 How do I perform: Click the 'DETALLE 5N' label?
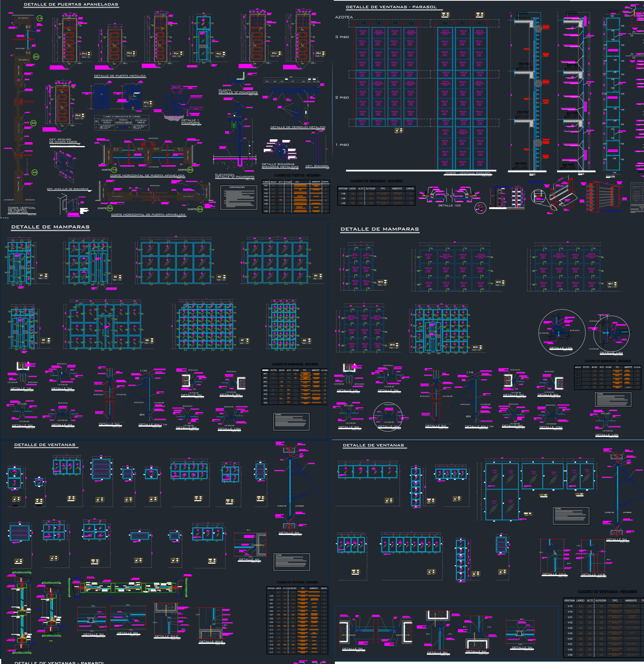(x=128, y=633)
